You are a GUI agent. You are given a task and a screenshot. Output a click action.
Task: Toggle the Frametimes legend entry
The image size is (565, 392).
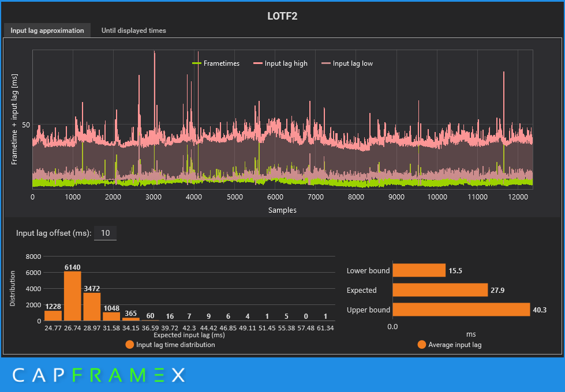pyautogui.click(x=216, y=63)
